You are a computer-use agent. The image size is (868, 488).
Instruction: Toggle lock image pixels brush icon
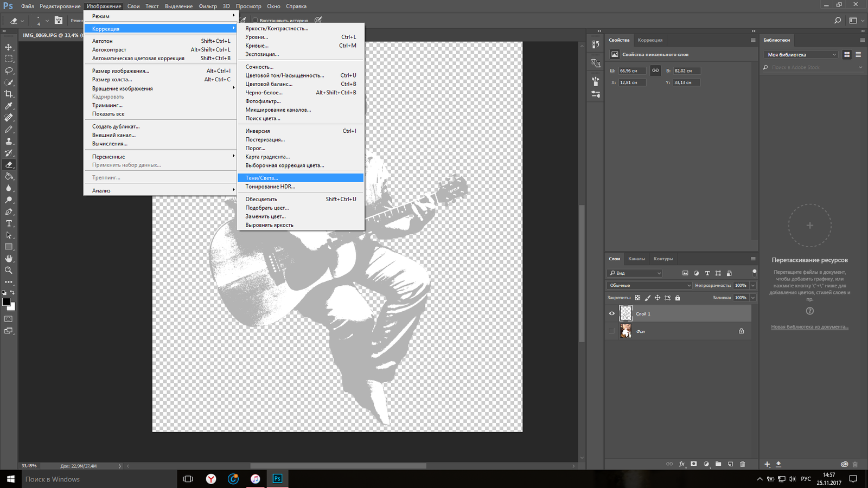point(648,298)
